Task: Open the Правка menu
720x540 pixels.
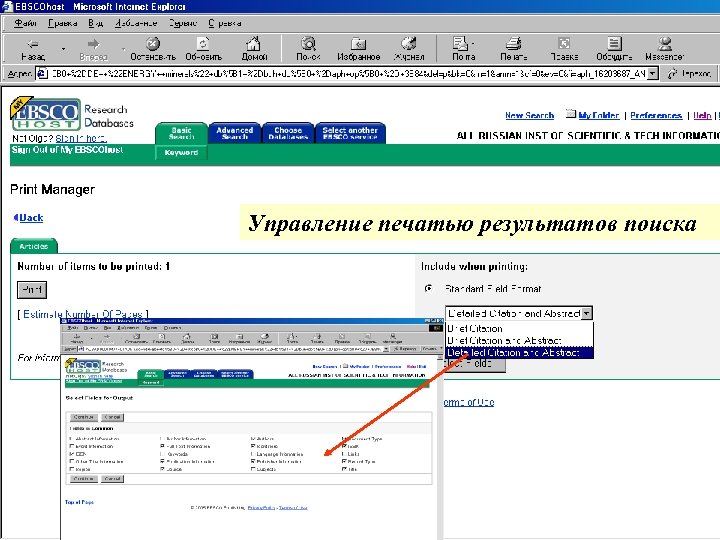Action: tap(62, 23)
